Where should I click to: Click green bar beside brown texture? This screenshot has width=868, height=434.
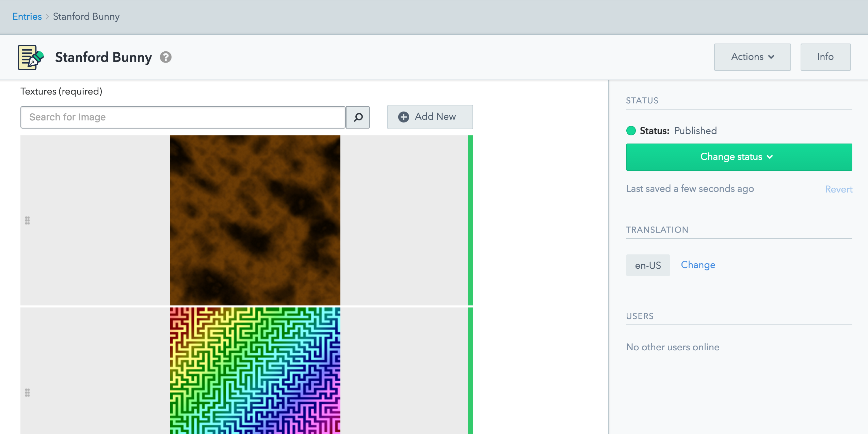click(x=470, y=220)
